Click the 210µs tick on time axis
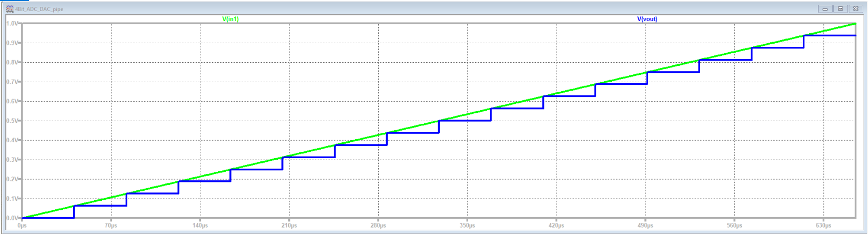The width and height of the screenshot is (868, 234). (289, 226)
